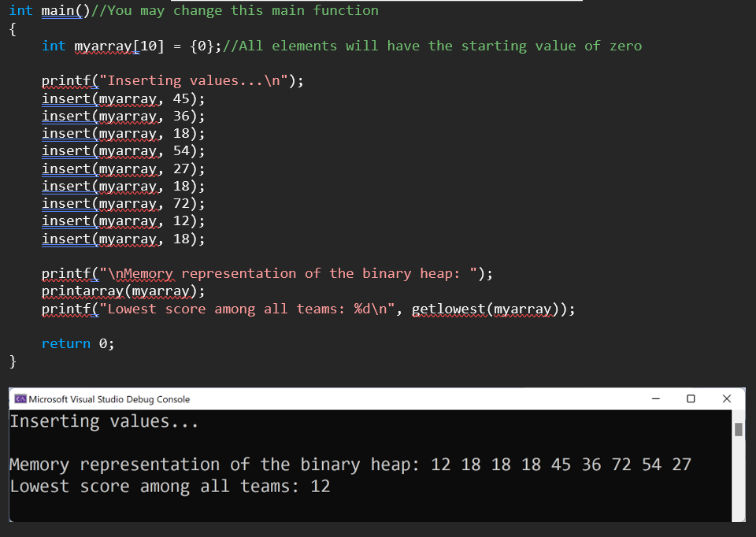Click the scrollbar down arrow in the console
Viewport: 756px width, 537px height.
pyautogui.click(x=739, y=520)
